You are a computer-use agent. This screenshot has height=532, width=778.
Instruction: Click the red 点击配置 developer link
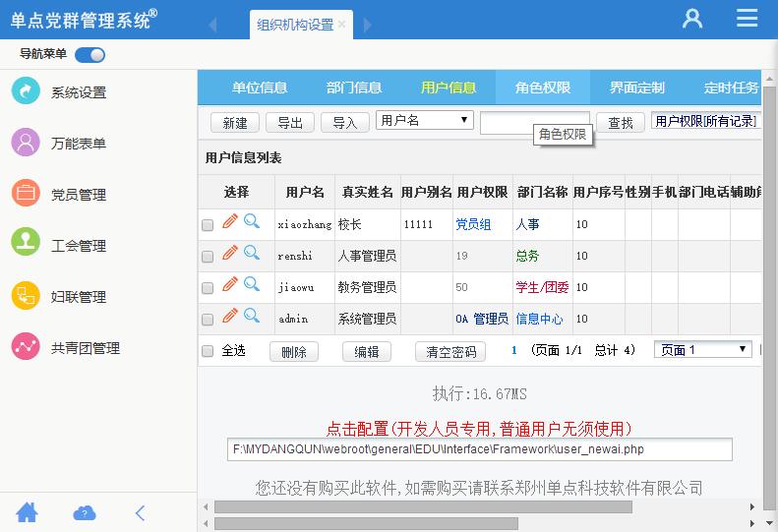point(479,429)
